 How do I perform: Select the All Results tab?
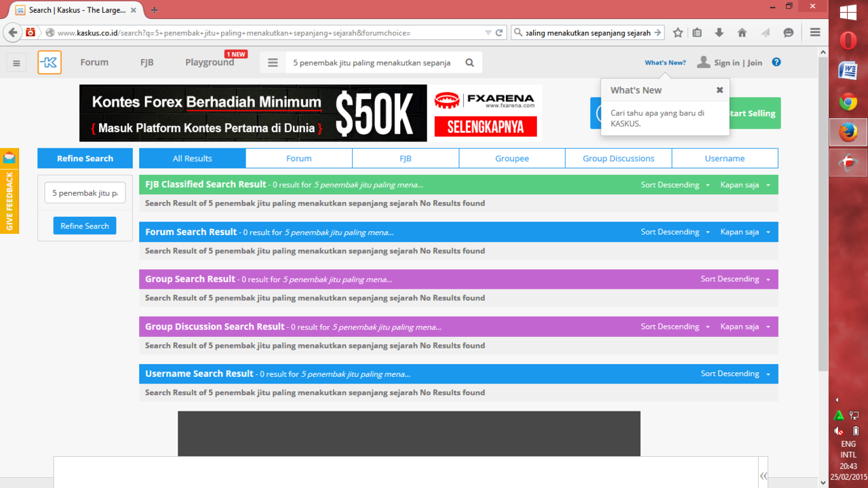coord(193,158)
